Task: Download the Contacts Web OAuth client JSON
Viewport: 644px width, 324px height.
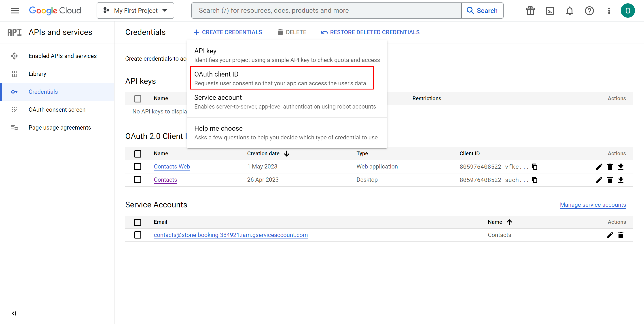Action: [621, 167]
